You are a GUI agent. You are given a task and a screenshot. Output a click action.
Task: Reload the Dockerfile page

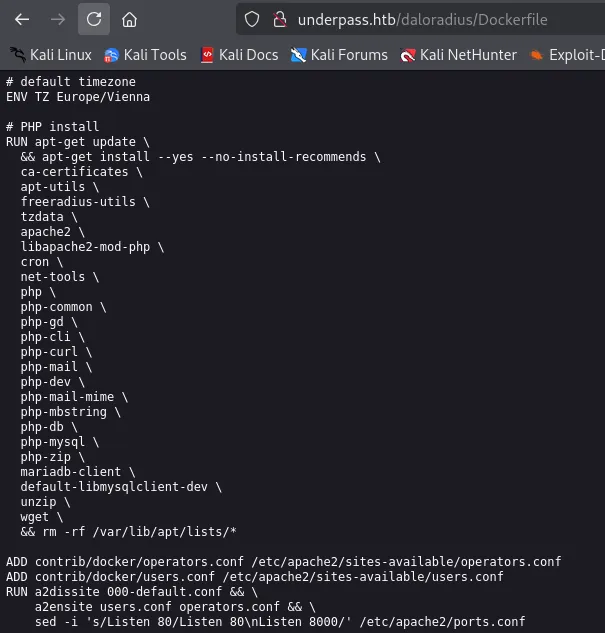tap(94, 19)
